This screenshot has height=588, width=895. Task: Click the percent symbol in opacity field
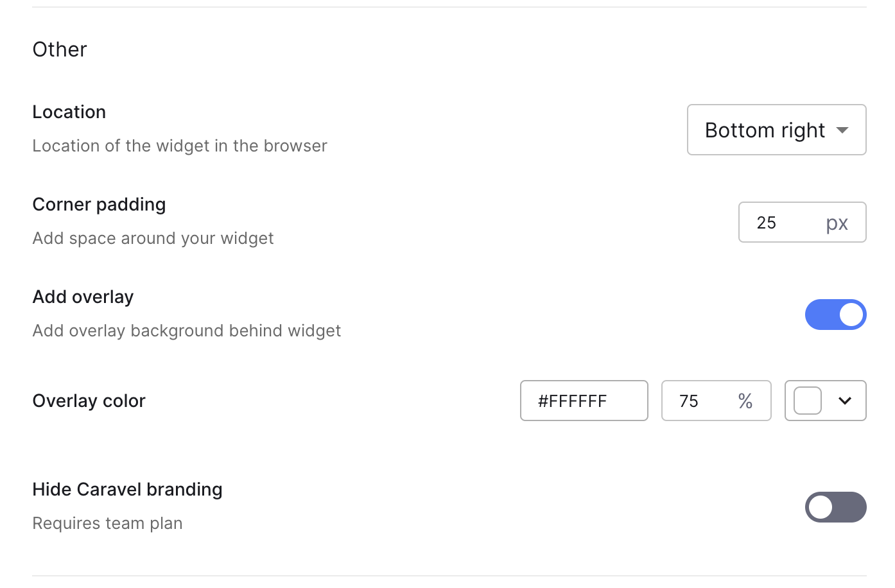click(x=745, y=401)
